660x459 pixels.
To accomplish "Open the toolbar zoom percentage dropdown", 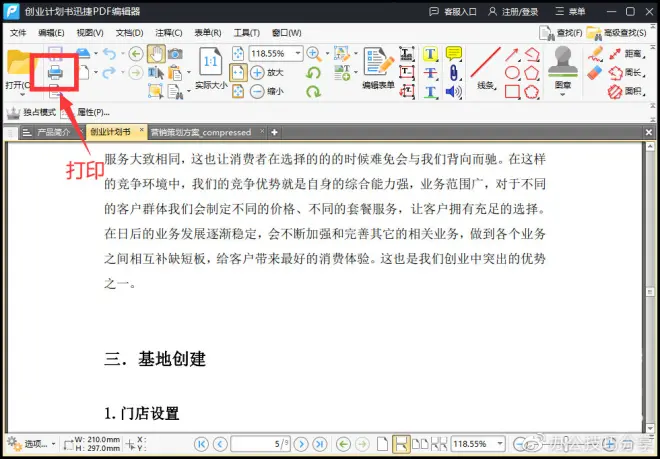I will 298,53.
